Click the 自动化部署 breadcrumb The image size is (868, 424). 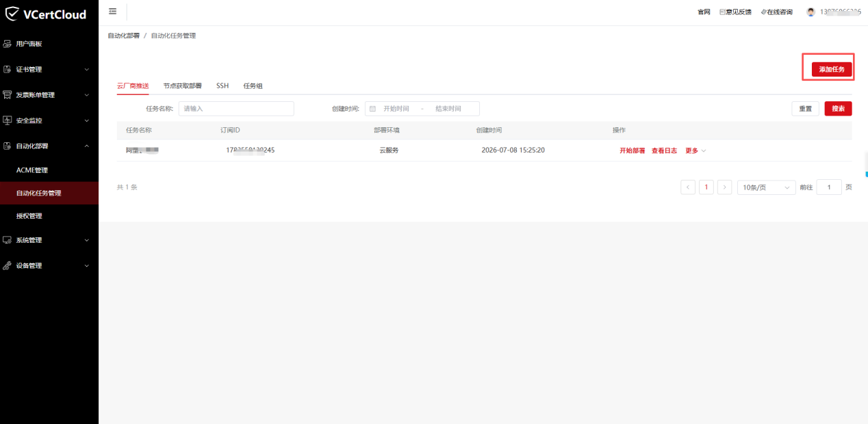[x=124, y=36]
